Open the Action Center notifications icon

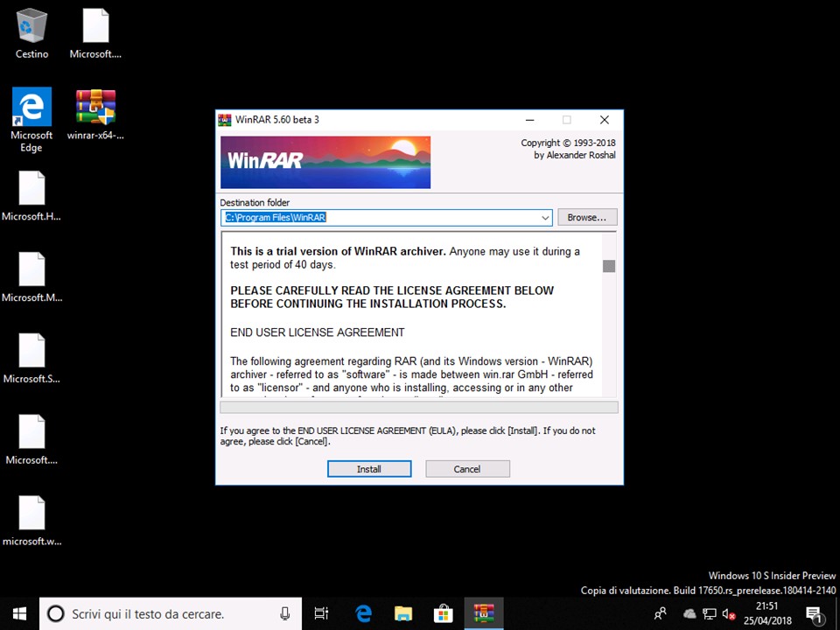coord(813,613)
